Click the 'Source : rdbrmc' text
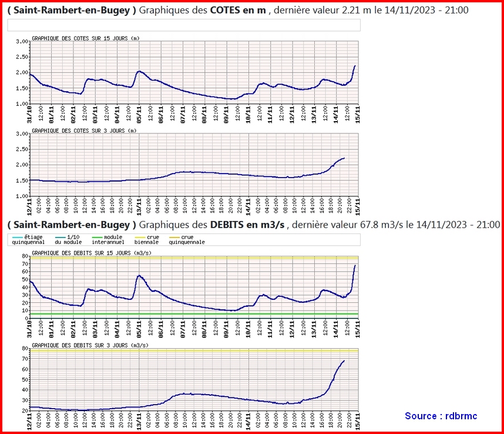This screenshot has height=434, width=504. [441, 416]
